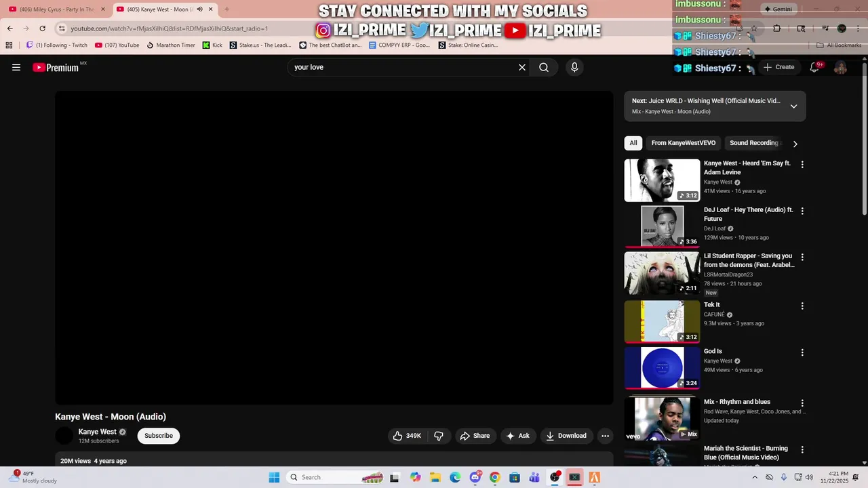Show hidden system tray icons

pyautogui.click(x=754, y=477)
